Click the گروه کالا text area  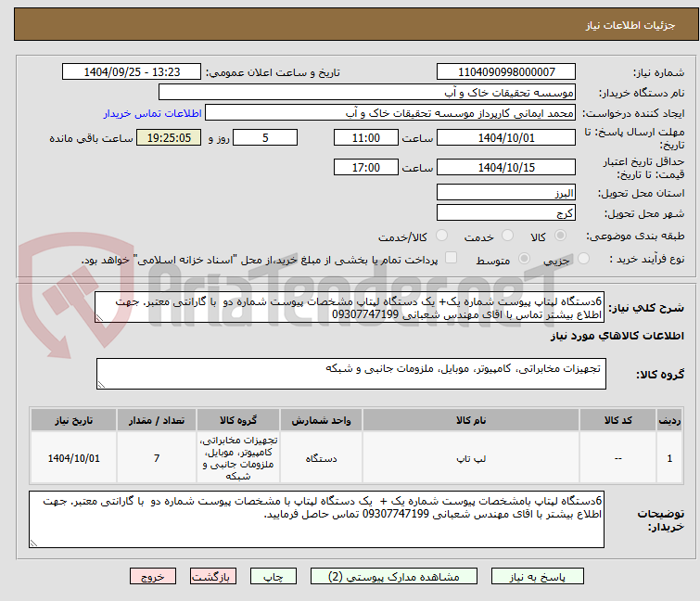pyautogui.click(x=351, y=374)
